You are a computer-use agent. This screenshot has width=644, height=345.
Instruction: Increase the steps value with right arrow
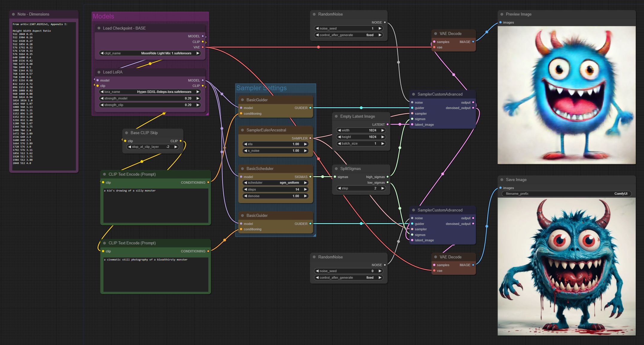(305, 189)
